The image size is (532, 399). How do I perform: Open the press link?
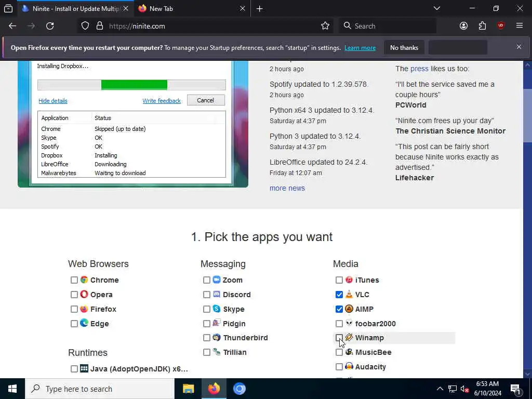point(419,69)
